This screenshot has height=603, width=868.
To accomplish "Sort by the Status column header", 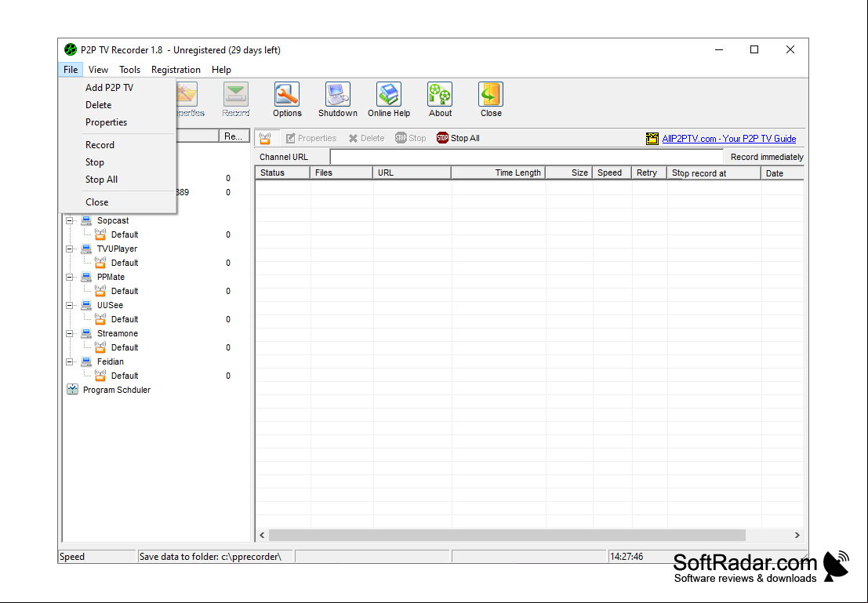I will click(282, 173).
